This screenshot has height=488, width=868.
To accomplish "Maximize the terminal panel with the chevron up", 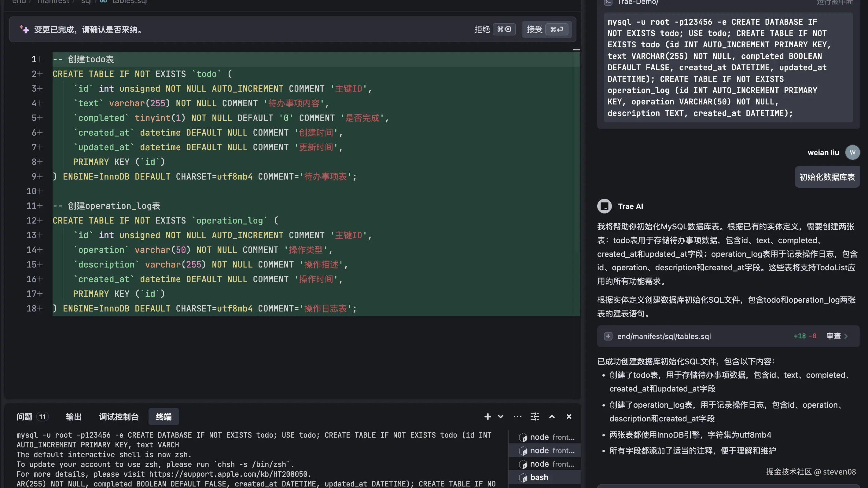I will pyautogui.click(x=552, y=417).
